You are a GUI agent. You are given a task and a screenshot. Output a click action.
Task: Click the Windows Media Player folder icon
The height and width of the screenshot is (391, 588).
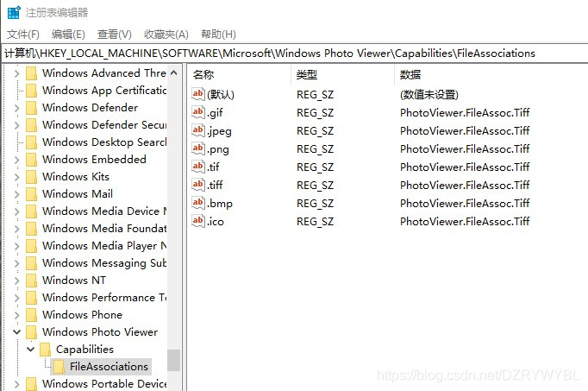32,246
